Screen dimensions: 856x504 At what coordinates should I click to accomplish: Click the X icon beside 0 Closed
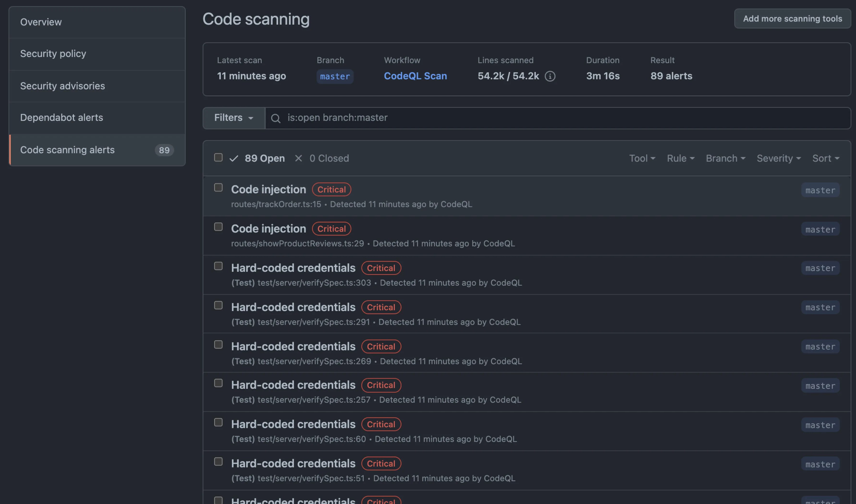point(298,158)
